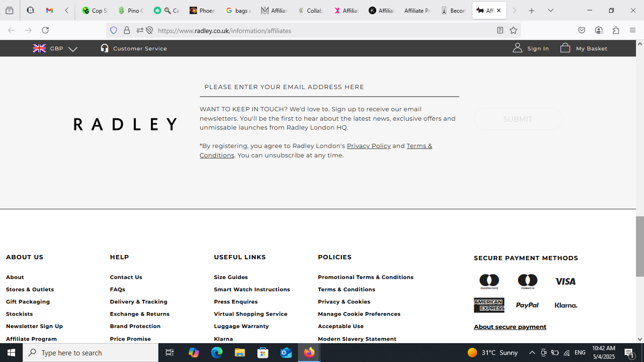Image resolution: width=644 pixels, height=362 pixels.
Task: Click the Firefox icon on the taskbar
Action: click(x=309, y=353)
